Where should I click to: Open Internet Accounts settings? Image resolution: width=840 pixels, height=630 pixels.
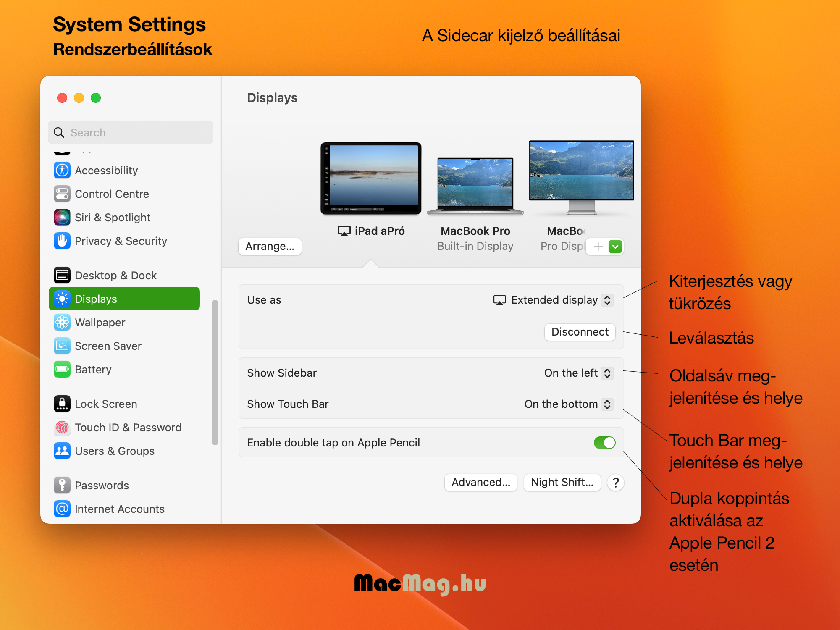[124, 509]
